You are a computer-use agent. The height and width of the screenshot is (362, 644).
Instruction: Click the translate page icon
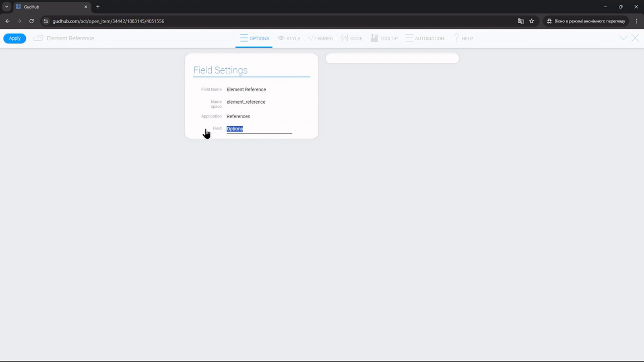521,21
